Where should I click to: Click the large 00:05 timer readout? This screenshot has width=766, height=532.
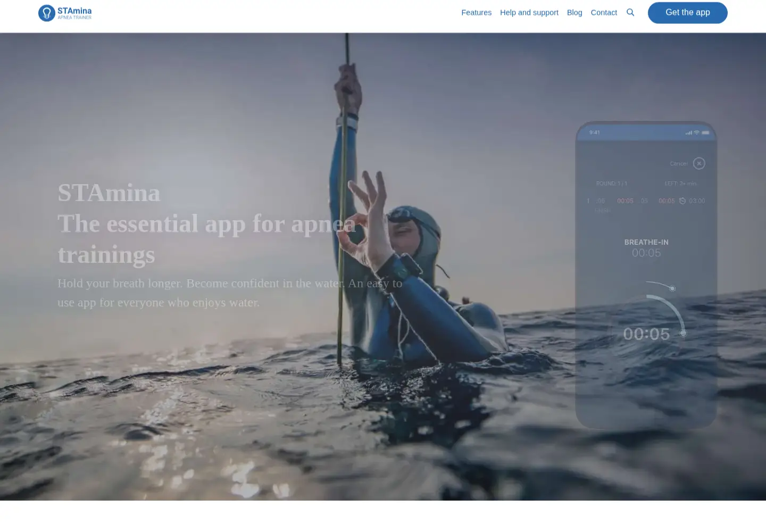[x=646, y=334]
